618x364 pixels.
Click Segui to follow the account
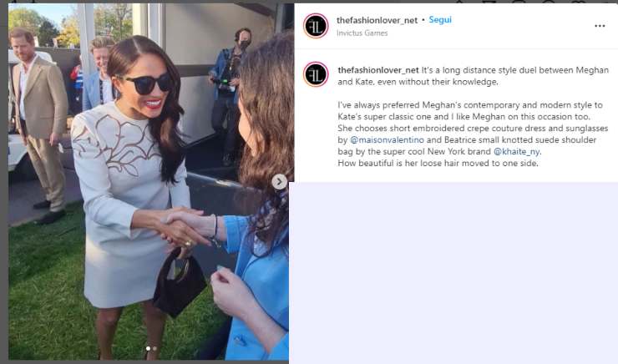(440, 20)
